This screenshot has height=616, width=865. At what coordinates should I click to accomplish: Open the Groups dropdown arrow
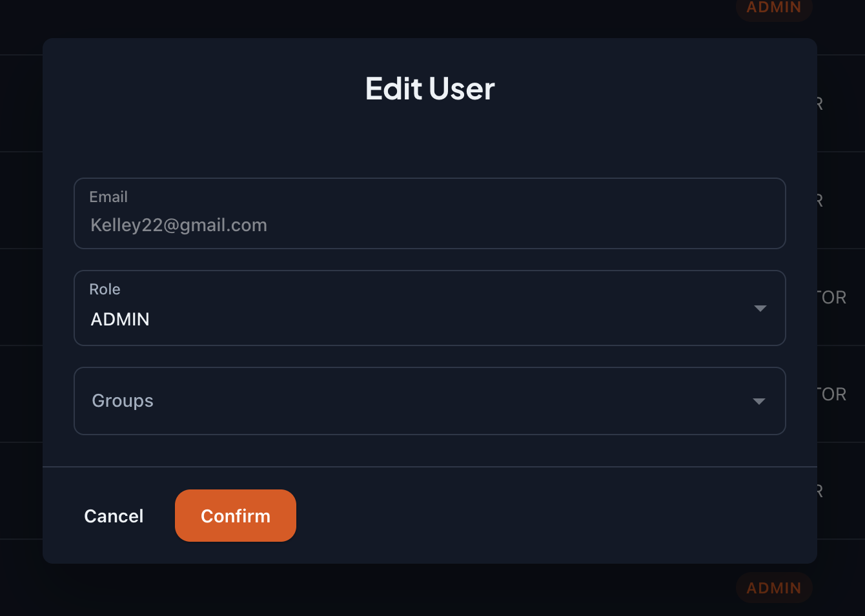[759, 402]
